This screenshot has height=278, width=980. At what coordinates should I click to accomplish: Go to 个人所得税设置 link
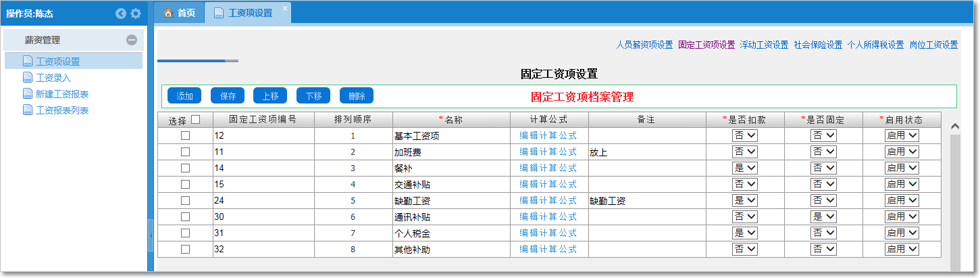875,45
